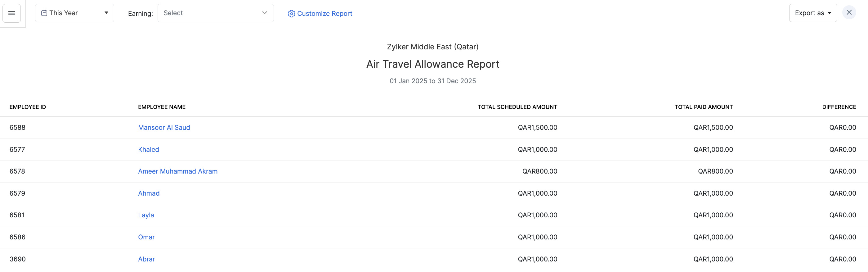The image size is (868, 272).
Task: Click the dropdown arrow on This Year filter
Action: tap(106, 13)
